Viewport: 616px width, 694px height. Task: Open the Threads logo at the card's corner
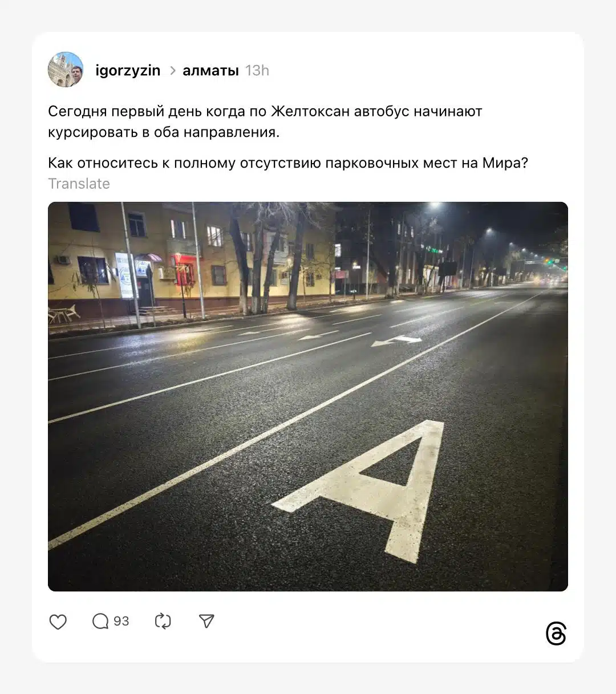click(x=556, y=634)
